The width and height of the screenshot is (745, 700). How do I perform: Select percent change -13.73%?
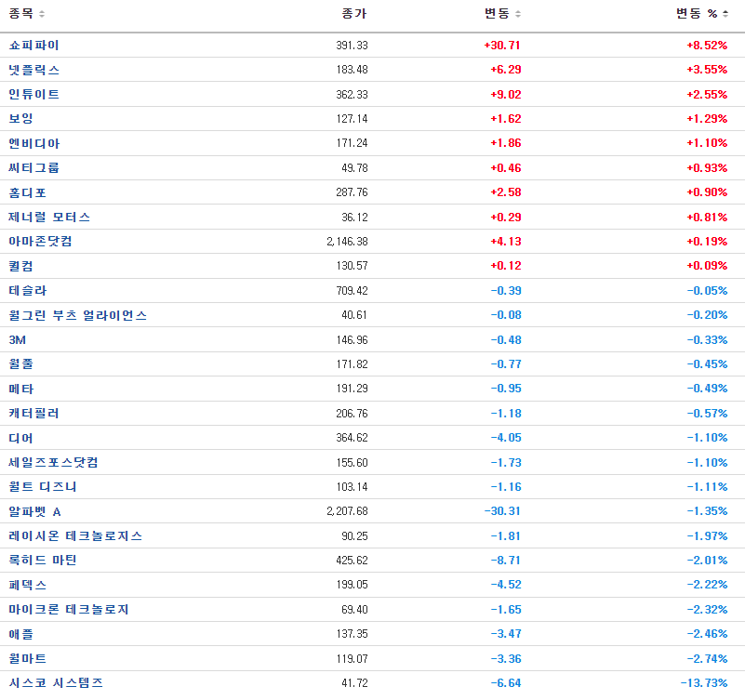704,683
